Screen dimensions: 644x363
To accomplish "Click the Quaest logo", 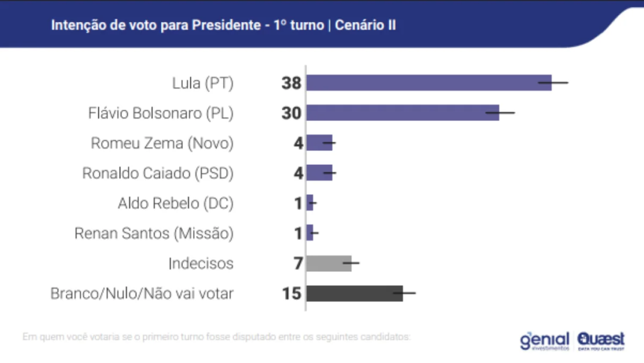I will pos(601,340).
